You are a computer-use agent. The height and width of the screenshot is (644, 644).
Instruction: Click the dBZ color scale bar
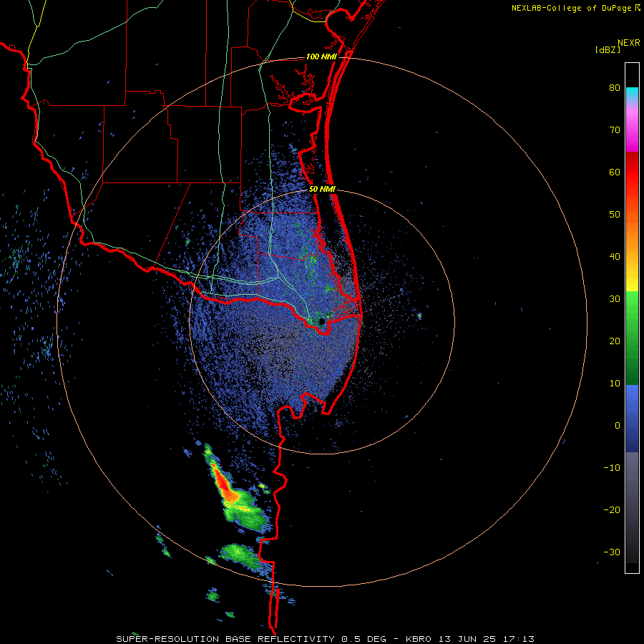[x=632, y=318]
